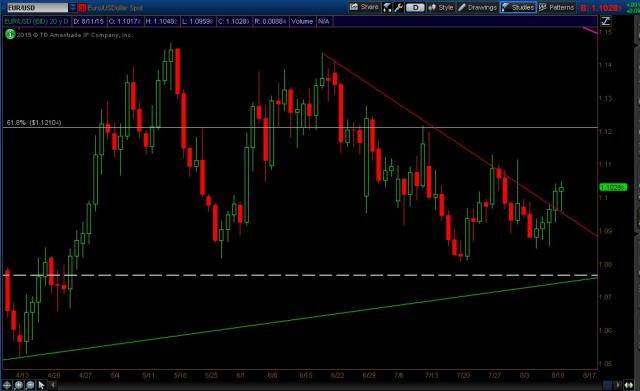This screenshot has width=640, height=391.
Task: Click the 61.8% ($1.1210) Fibonacci label
Action: click(x=34, y=122)
